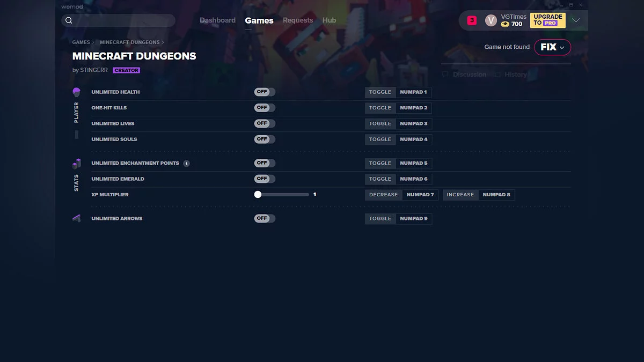Open the Discussion tab
644x362 pixels.
point(470,75)
